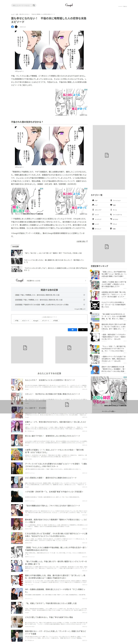This screenshot has height=644, width=138.
Task: Select the 診断 notepad icon
Action: (x=111, y=229)
